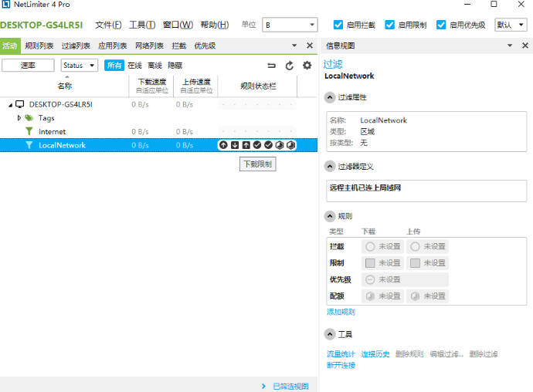Select the Internet filter row
Image resolution: width=533 pixels, height=392 pixels.
click(158, 131)
